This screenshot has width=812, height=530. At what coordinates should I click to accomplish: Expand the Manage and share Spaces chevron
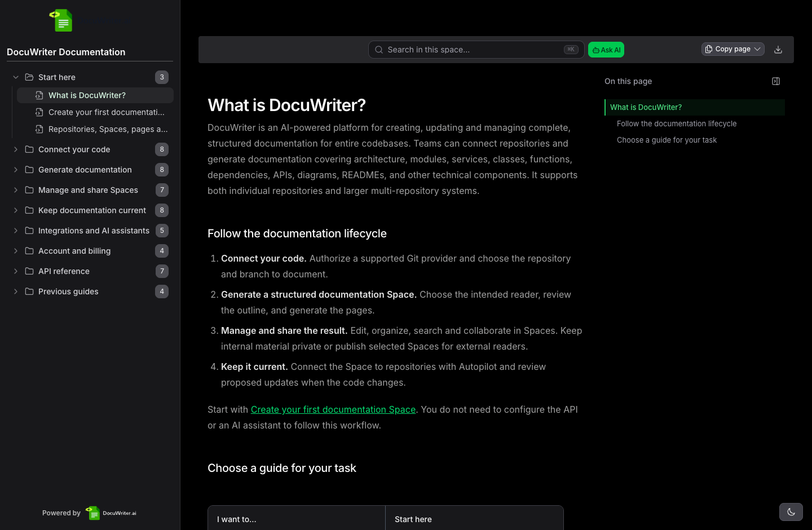pyautogui.click(x=16, y=190)
